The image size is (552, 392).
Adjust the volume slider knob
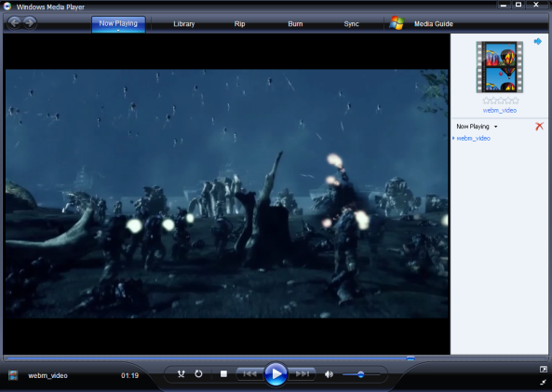point(360,374)
